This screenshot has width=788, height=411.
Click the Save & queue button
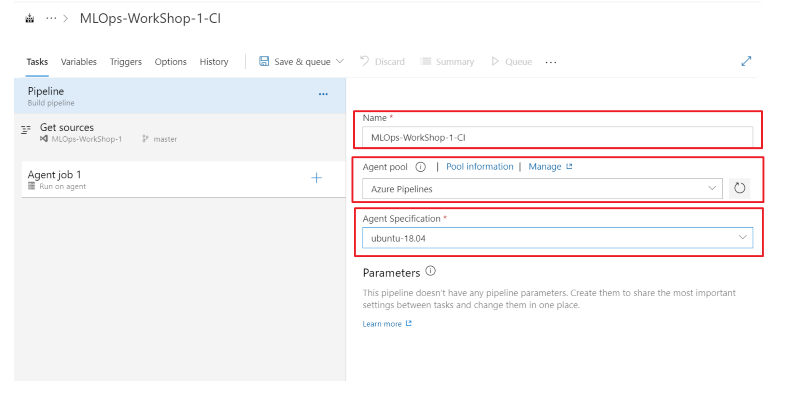click(x=302, y=62)
